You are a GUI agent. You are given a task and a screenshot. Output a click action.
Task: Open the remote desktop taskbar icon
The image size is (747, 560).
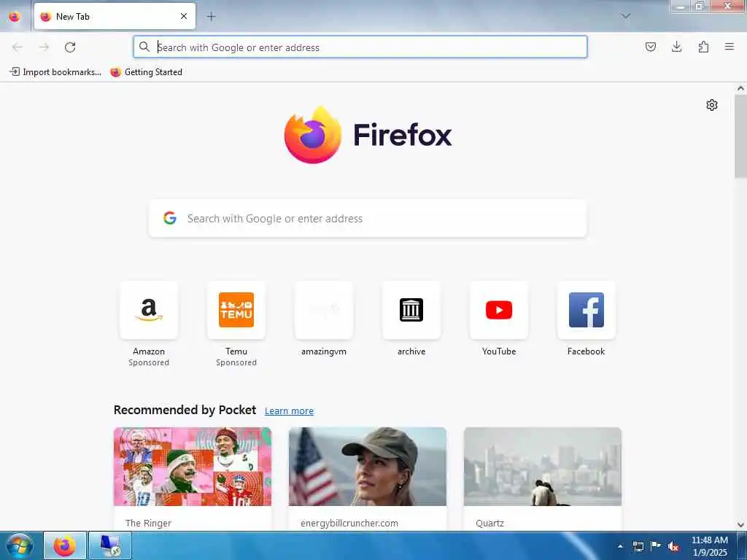(x=109, y=545)
